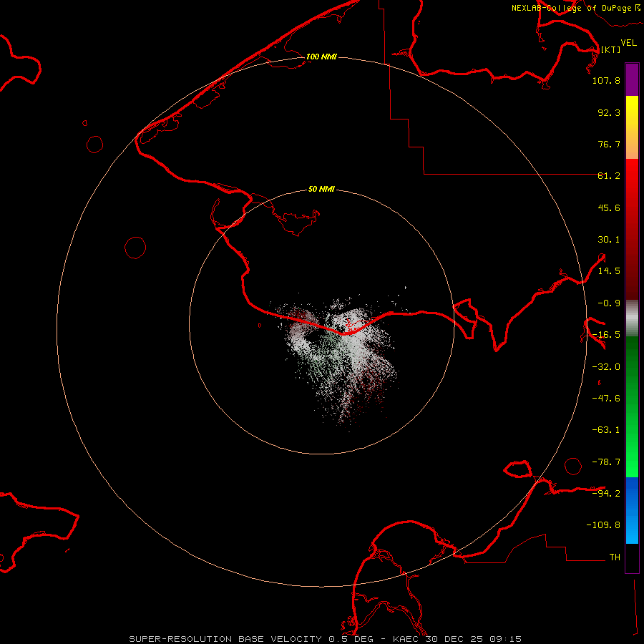Image resolution: width=644 pixels, height=644 pixels.
Task: Click the 50 NMI range ring label
Action: [321, 189]
